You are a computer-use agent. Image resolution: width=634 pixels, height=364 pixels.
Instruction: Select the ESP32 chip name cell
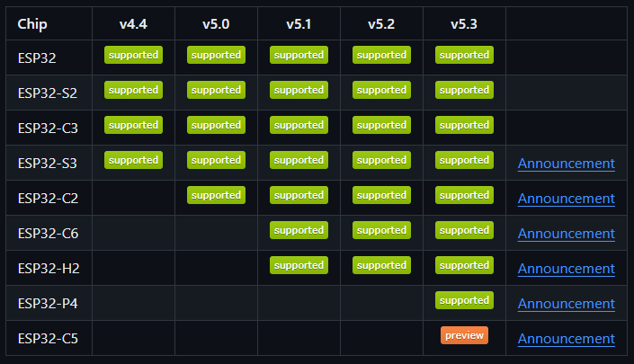(x=49, y=58)
